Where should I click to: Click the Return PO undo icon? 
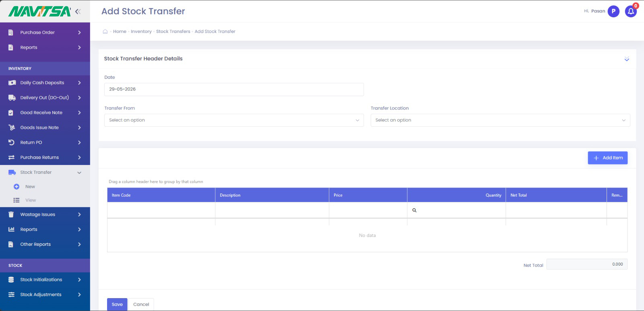[x=11, y=142]
